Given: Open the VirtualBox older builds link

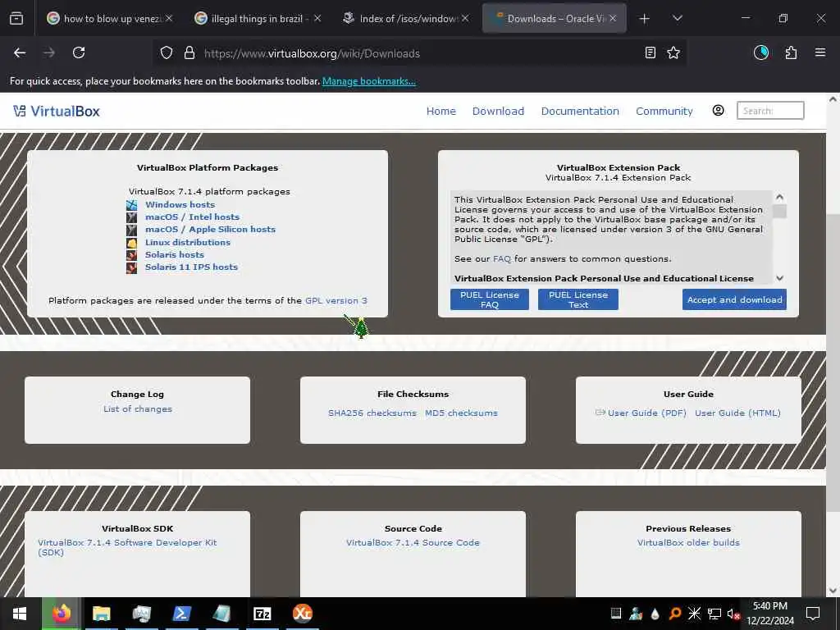Looking at the screenshot, I should [x=688, y=543].
